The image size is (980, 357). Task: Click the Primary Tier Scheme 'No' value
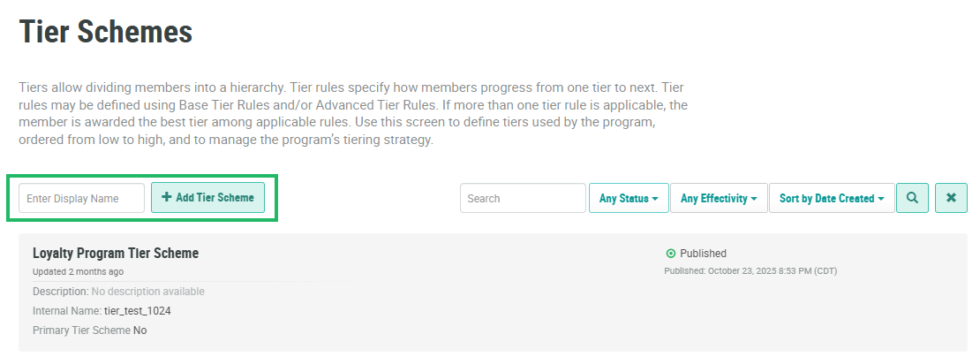tap(140, 330)
